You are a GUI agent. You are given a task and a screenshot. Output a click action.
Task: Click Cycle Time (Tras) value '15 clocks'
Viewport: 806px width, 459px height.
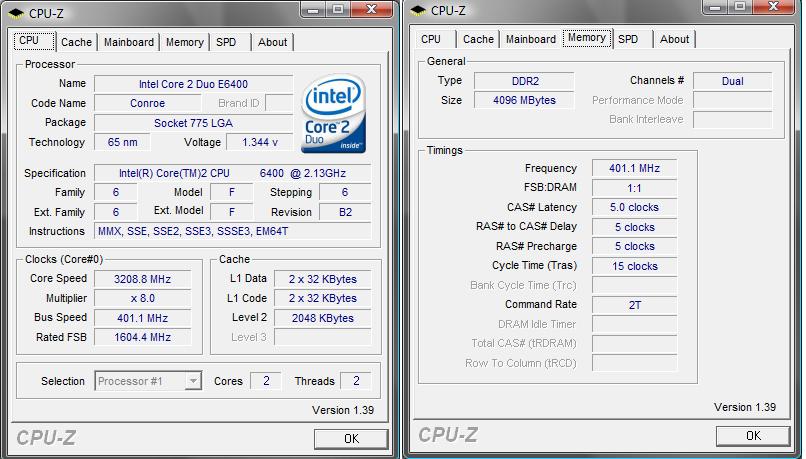[x=634, y=266]
